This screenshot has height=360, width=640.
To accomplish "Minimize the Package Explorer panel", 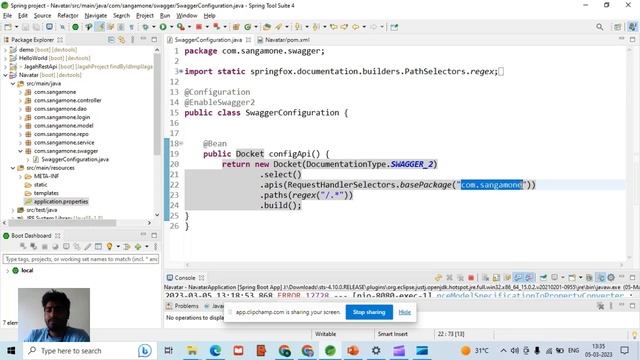I will 143,39.
